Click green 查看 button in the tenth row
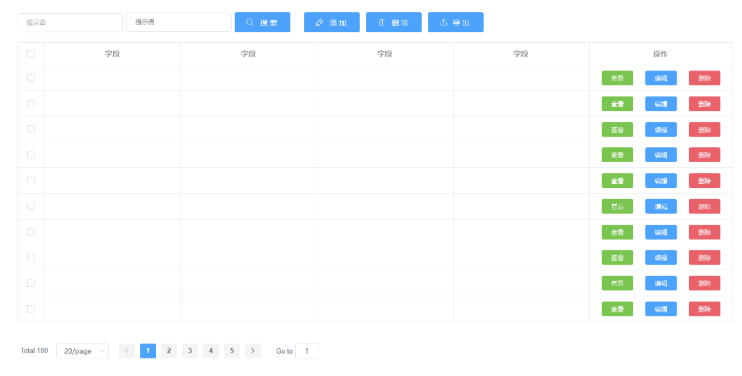Viewport: 742px width, 376px height. tap(617, 309)
